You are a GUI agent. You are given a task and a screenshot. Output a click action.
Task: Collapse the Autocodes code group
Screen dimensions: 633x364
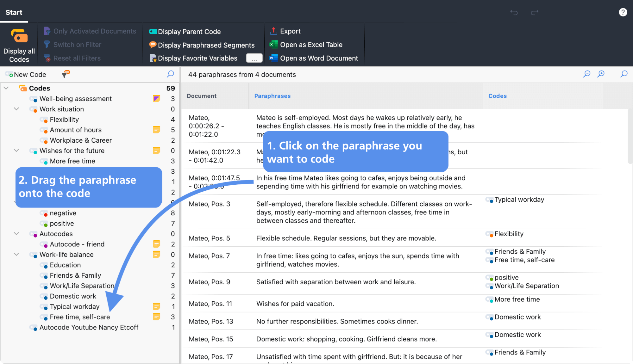16,234
